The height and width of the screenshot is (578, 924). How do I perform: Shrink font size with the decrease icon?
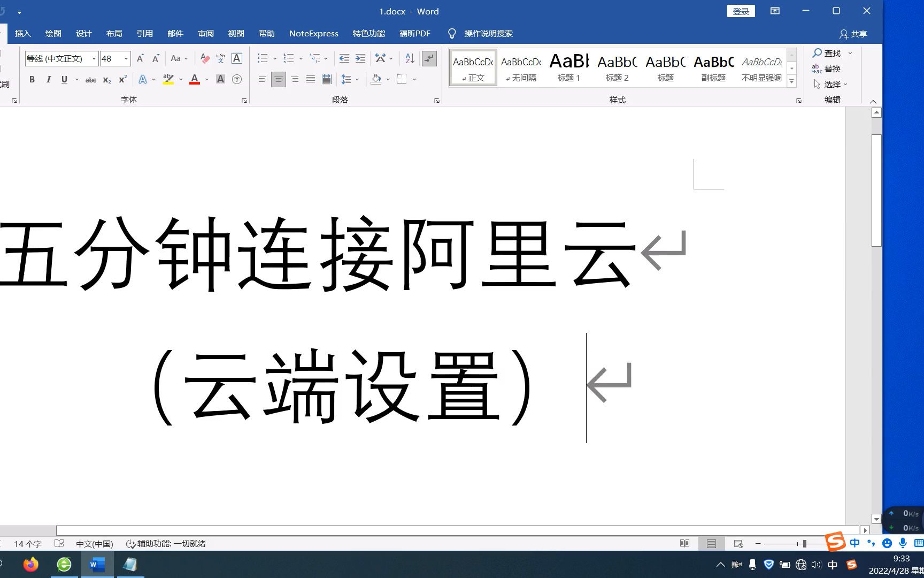pos(156,58)
